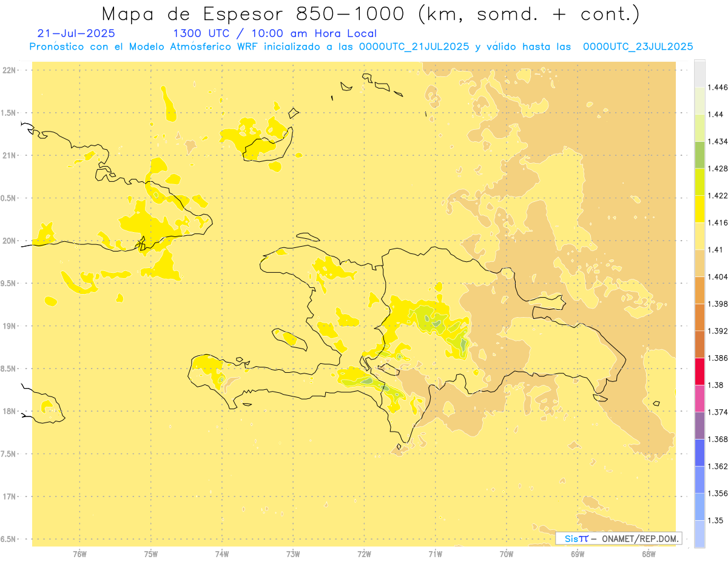Image resolution: width=728 pixels, height=562 pixels.
Task: Click the colorbar value 1.368
Action: 718,439
